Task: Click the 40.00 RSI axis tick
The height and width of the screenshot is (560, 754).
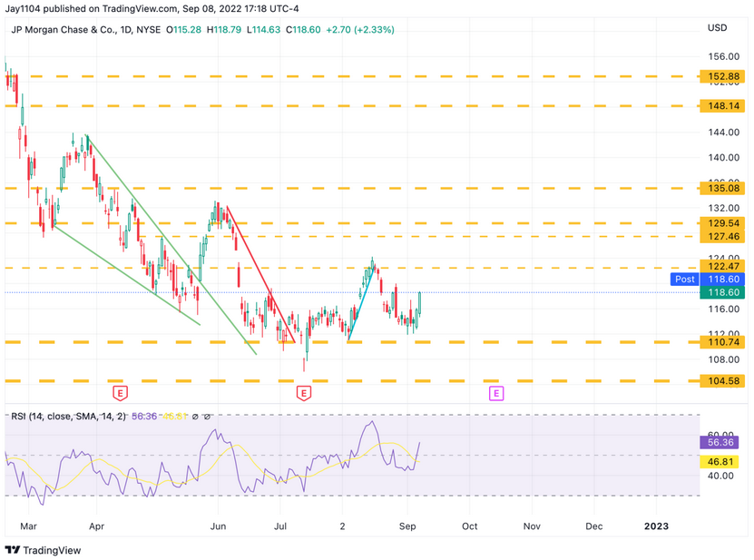Action: click(x=720, y=476)
